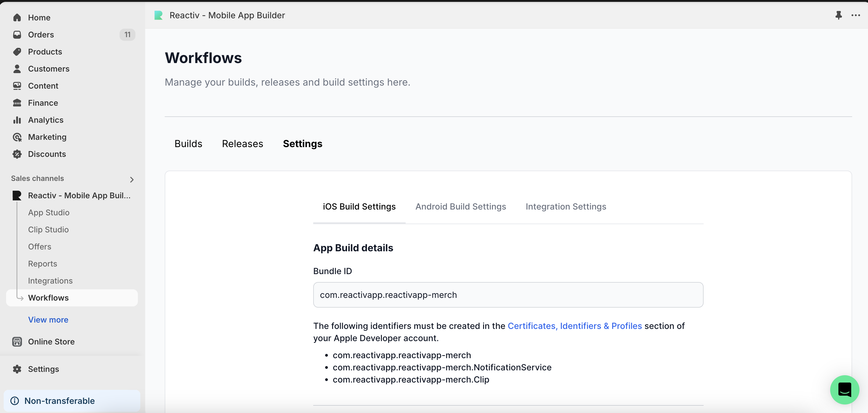
Task: Pin the Reactiv app using pin icon
Action: pyautogui.click(x=838, y=15)
